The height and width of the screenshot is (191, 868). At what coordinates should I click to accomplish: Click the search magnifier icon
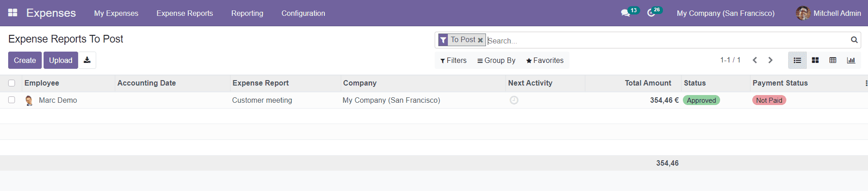click(x=854, y=40)
